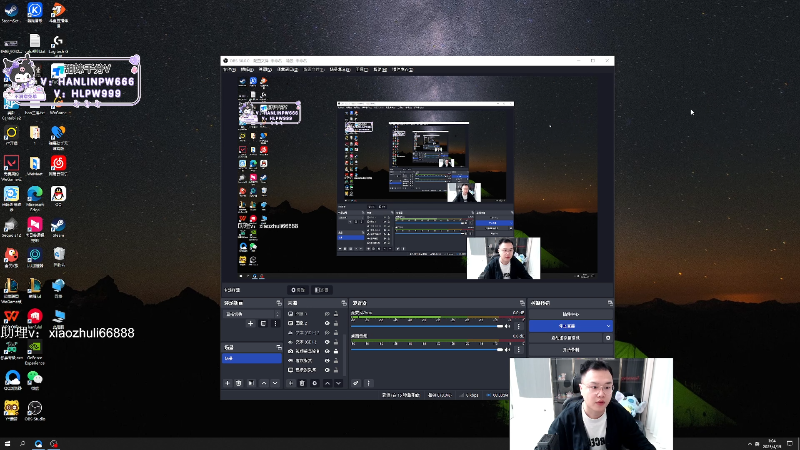Open WeChat desktop icon
Screen dimensions: 800x450
[x=35, y=380]
